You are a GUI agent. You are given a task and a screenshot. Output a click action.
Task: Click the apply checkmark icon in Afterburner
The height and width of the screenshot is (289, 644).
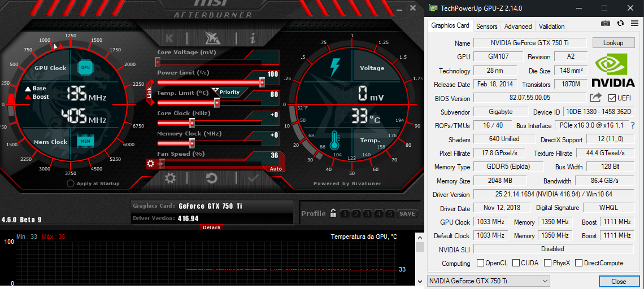253,178
